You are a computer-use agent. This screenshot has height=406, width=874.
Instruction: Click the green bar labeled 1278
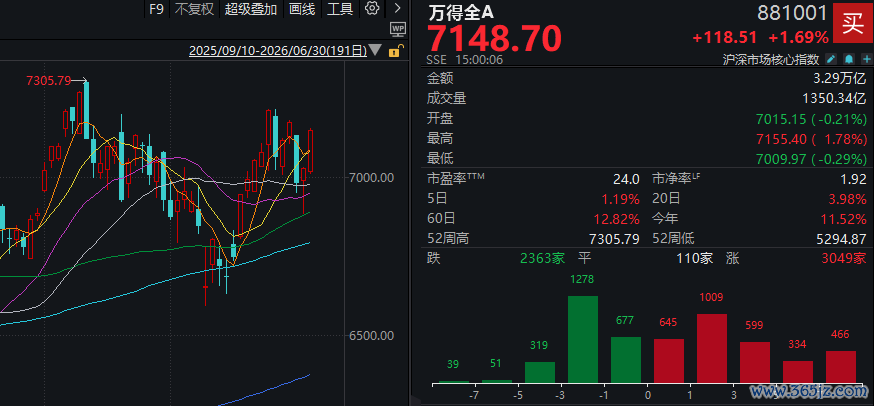pyautogui.click(x=583, y=339)
